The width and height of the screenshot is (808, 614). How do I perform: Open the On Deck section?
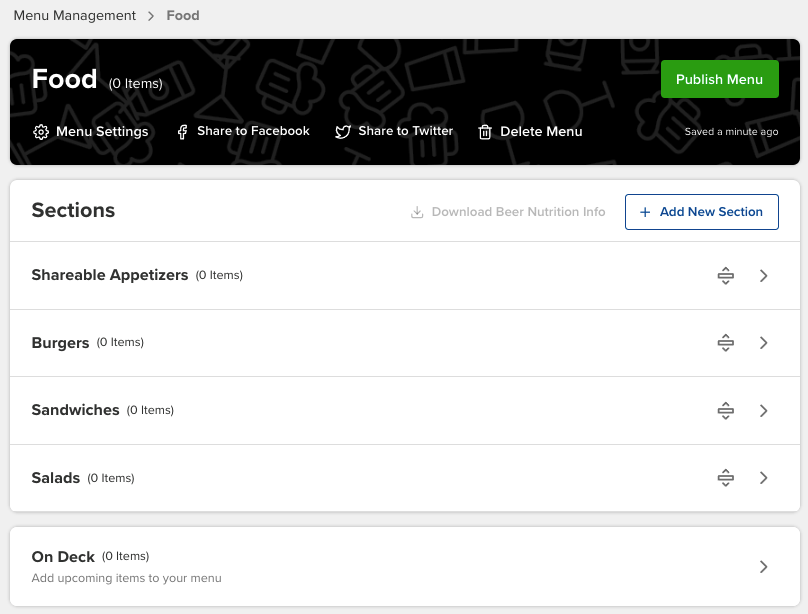tap(763, 566)
